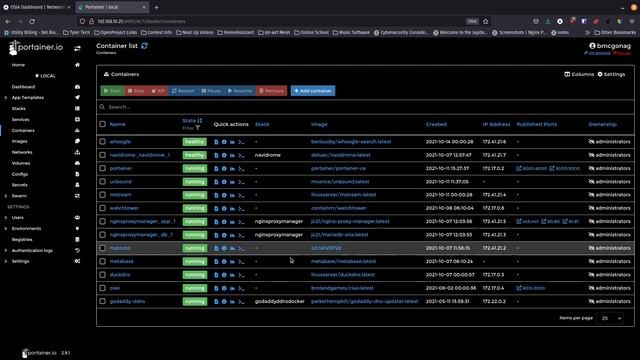This screenshot has height=360, width=640.
Task: Toggle the select-all containers checkbox
Action: coord(102,124)
